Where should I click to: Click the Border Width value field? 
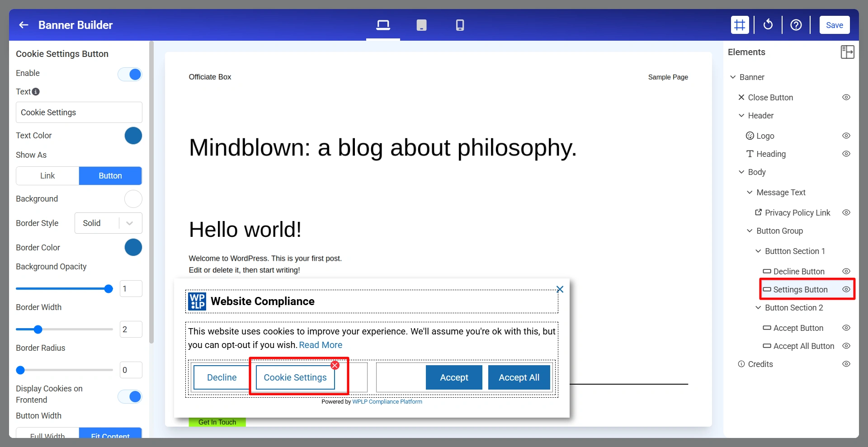point(131,329)
